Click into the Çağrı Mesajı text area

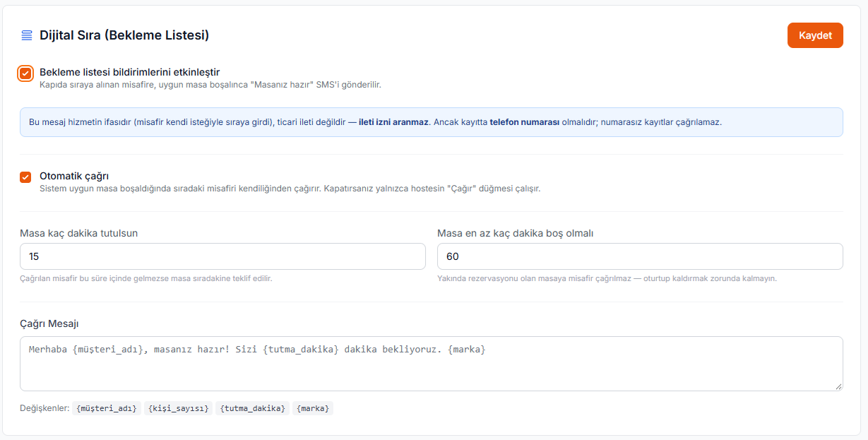pyautogui.click(x=432, y=364)
